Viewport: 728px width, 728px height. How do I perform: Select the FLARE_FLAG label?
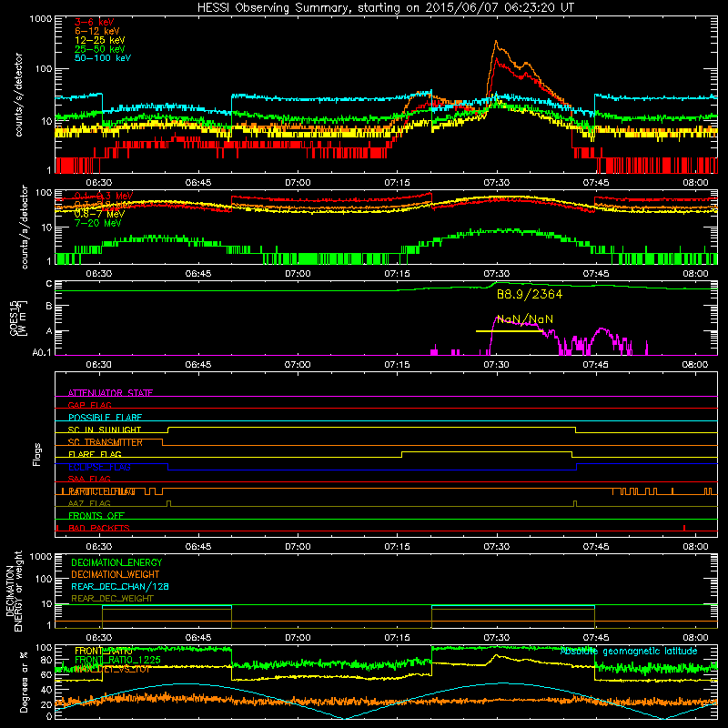point(95,454)
